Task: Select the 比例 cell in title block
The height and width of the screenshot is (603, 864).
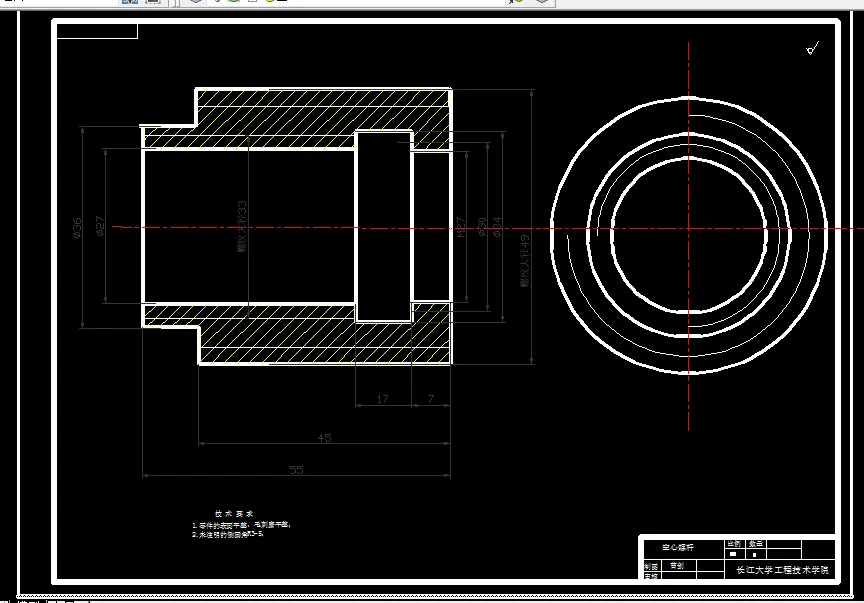Action: point(734,544)
